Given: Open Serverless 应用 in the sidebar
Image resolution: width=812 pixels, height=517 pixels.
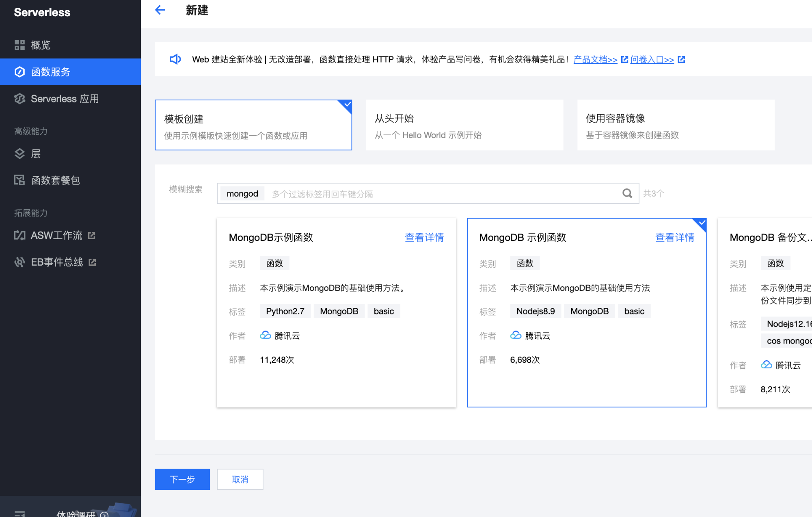Looking at the screenshot, I should click(x=70, y=99).
